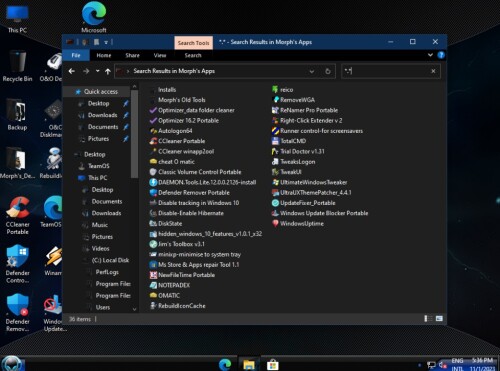
Task: Switch to large icons view layout
Action: click(439, 319)
